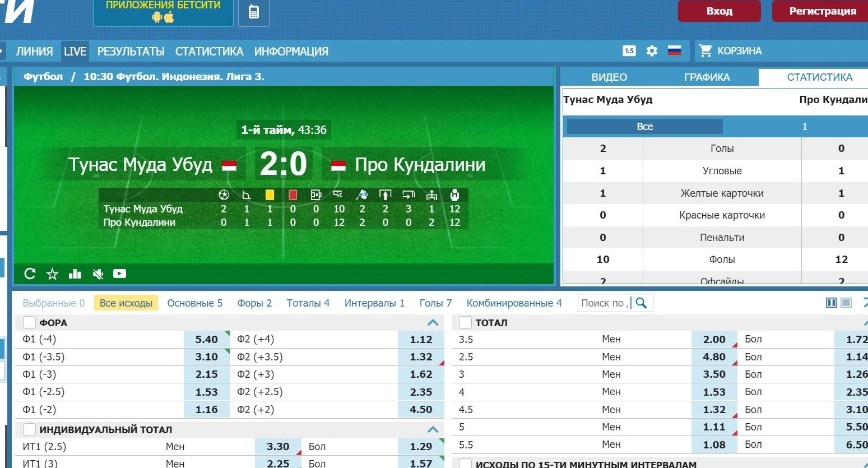This screenshot has height=468, width=868.
Task: Pick odds 2.00 for total 3.5 Мен
Action: tap(714, 339)
